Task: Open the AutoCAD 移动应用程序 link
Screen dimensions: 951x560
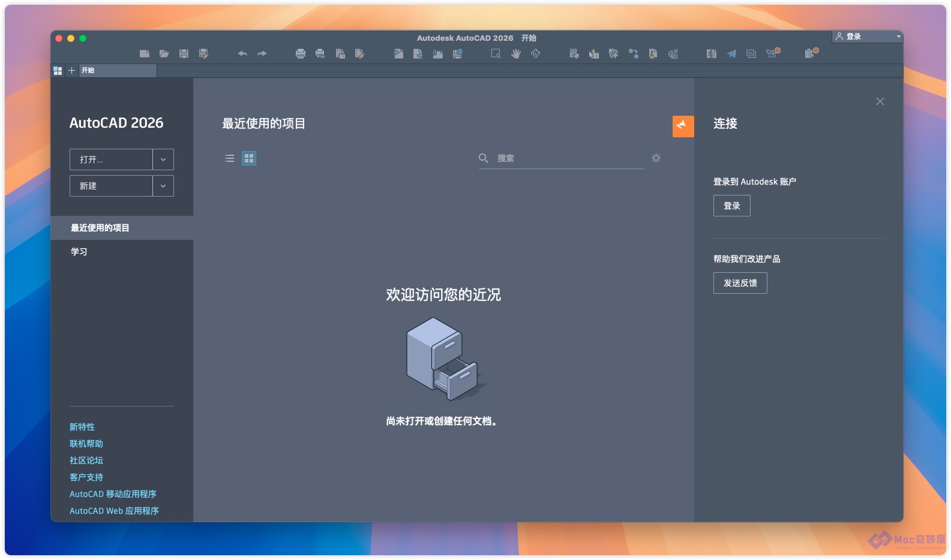Action: coord(113,494)
